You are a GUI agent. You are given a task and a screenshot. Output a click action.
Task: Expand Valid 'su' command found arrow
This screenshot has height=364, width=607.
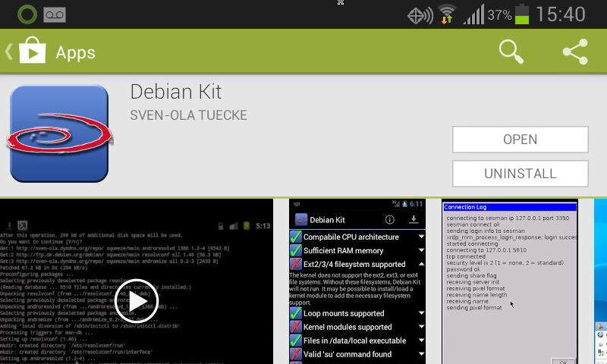tap(421, 354)
